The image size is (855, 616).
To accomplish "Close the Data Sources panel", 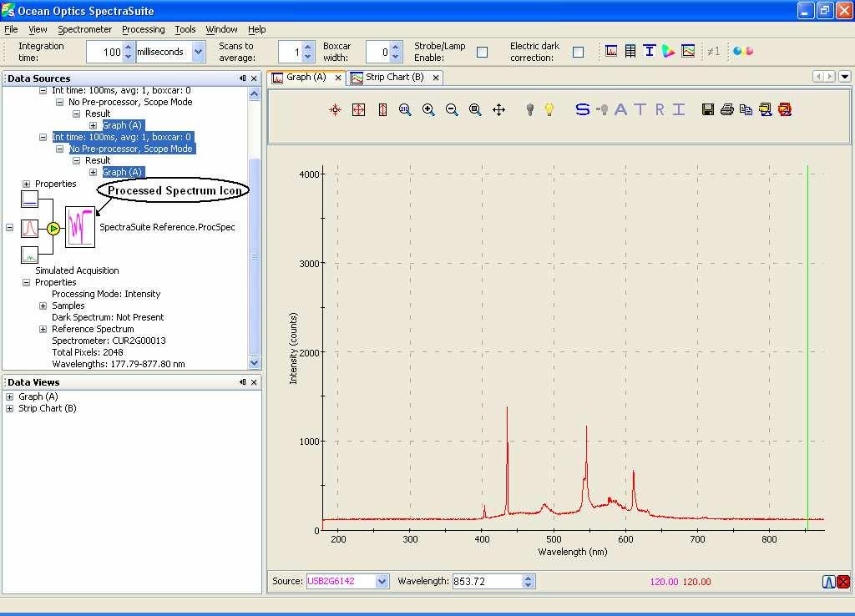I will tap(254, 78).
